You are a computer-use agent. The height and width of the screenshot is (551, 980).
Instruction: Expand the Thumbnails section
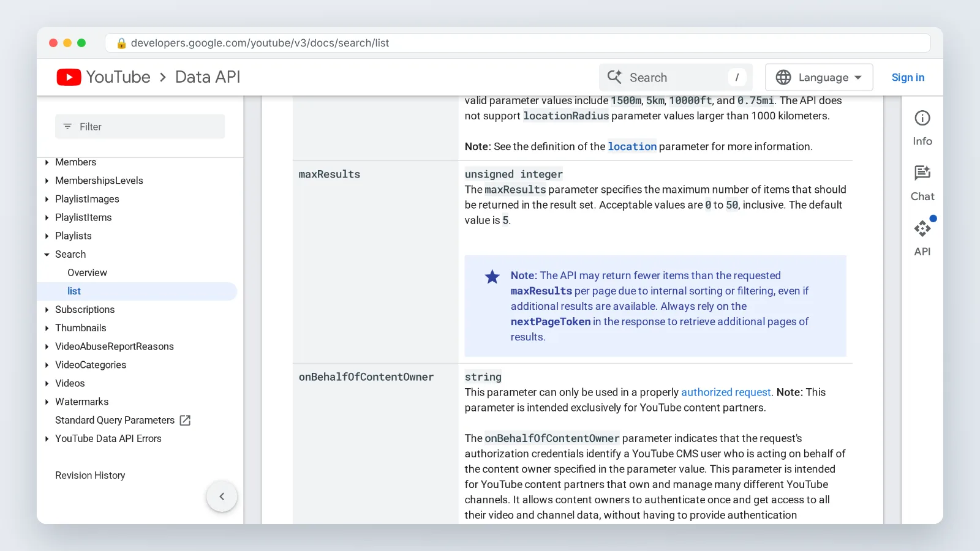pyautogui.click(x=47, y=328)
